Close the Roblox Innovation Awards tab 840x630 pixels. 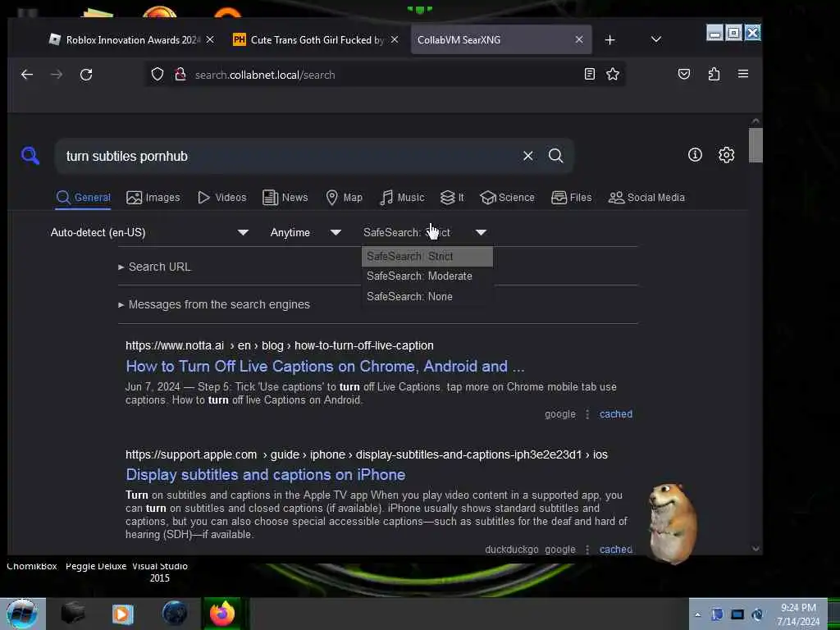(210, 39)
